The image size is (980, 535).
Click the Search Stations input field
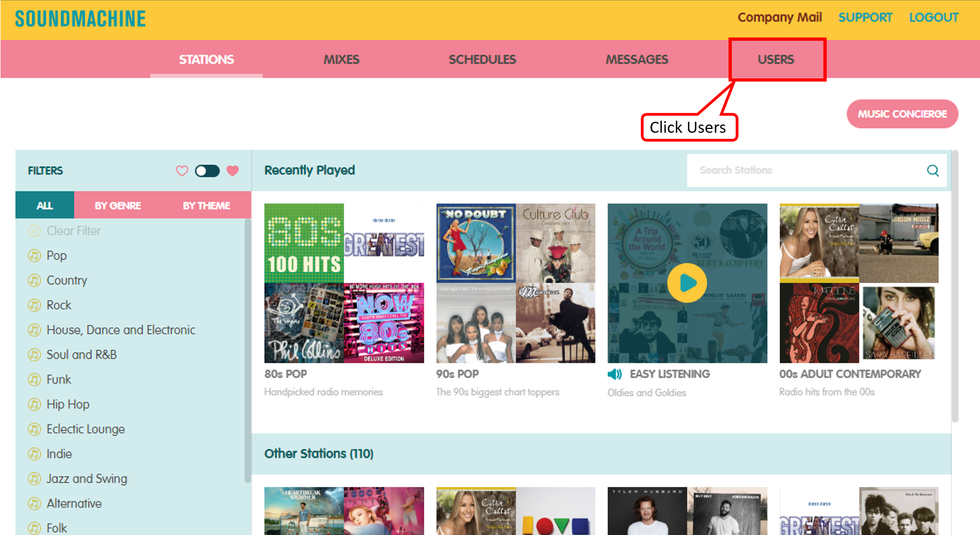coord(817,171)
